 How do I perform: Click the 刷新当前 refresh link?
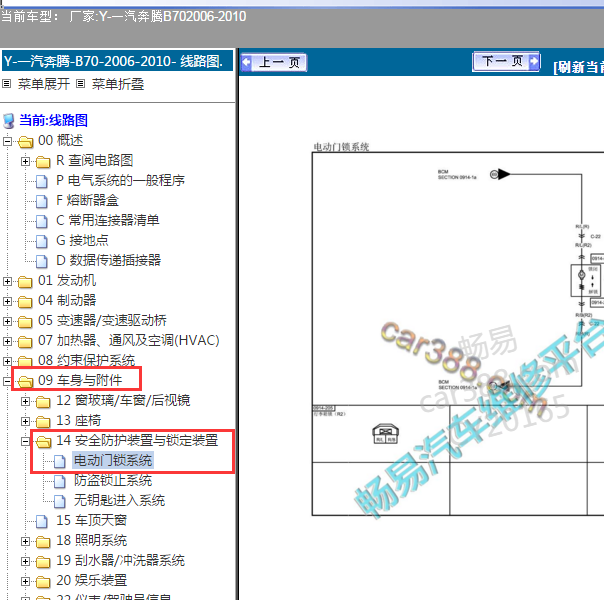579,67
